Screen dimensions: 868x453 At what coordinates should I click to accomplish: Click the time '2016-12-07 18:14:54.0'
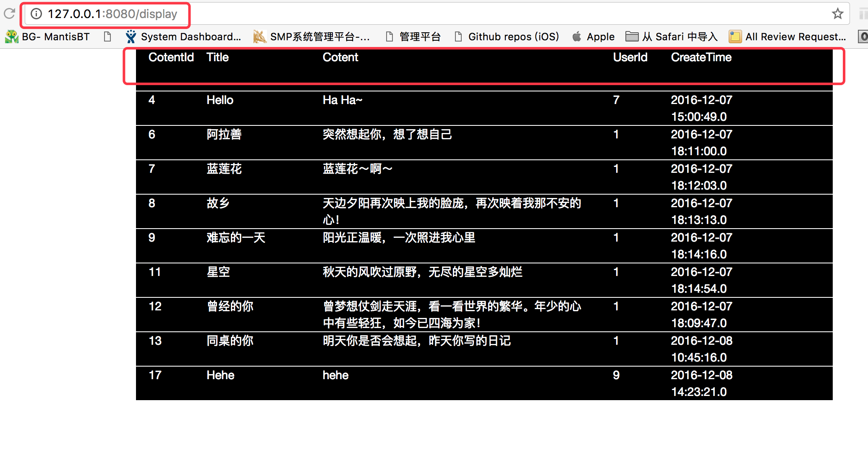tap(701, 280)
